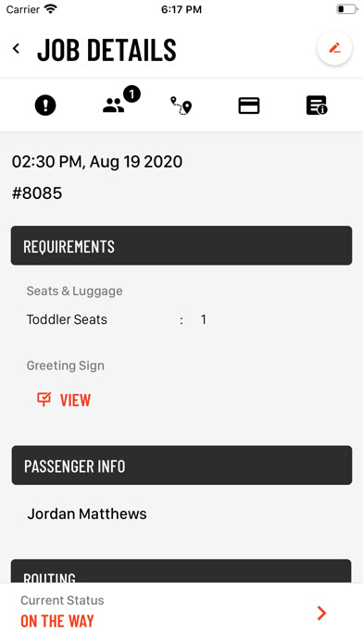Tap the 02:30 PM, Aug 19 2020 date
The image size is (363, 644).
point(97,162)
